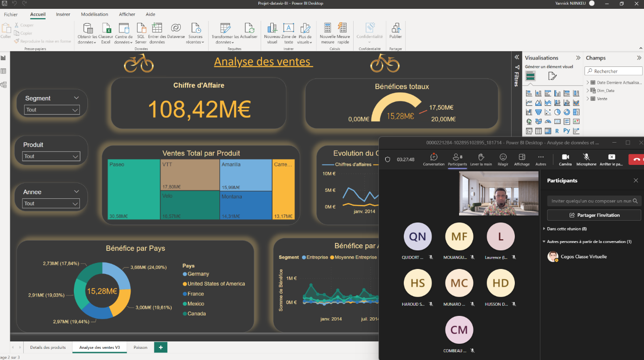
Task: Open the Modélisation ribbon tab
Action: (94, 14)
